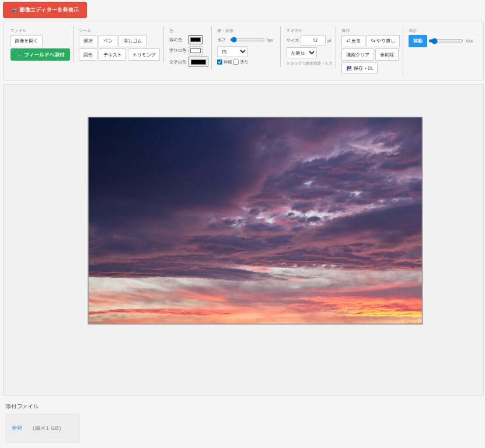Click the sunset sky image on canvas
The height and width of the screenshot is (448, 485).
(255, 220)
